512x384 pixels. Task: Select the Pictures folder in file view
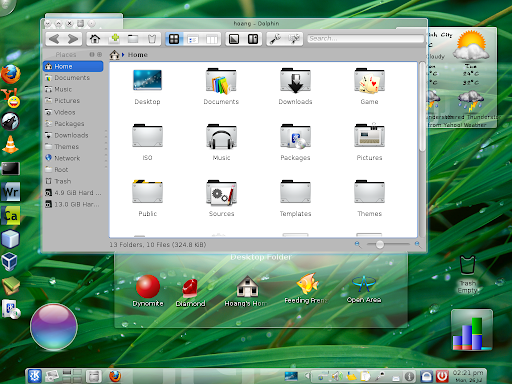tap(369, 135)
